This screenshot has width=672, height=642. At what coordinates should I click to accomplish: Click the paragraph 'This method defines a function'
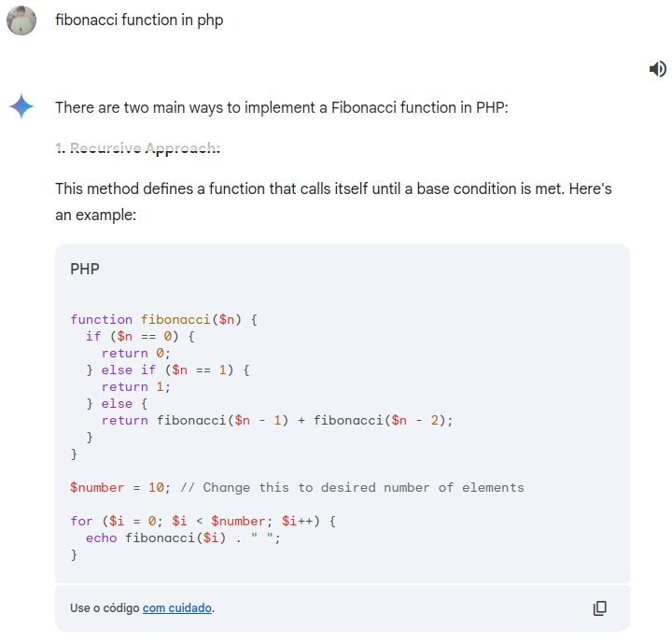click(333, 202)
